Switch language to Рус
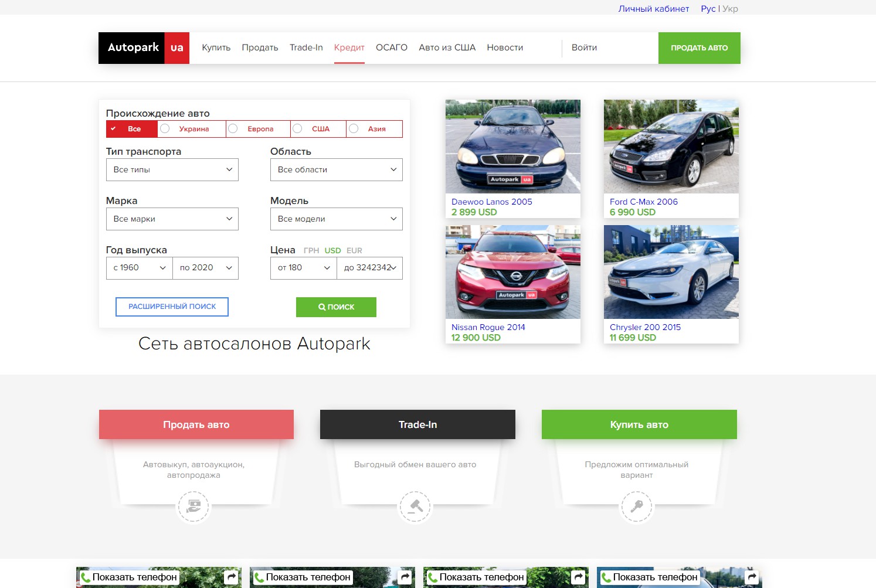Image resolution: width=876 pixels, height=588 pixels. [708, 9]
